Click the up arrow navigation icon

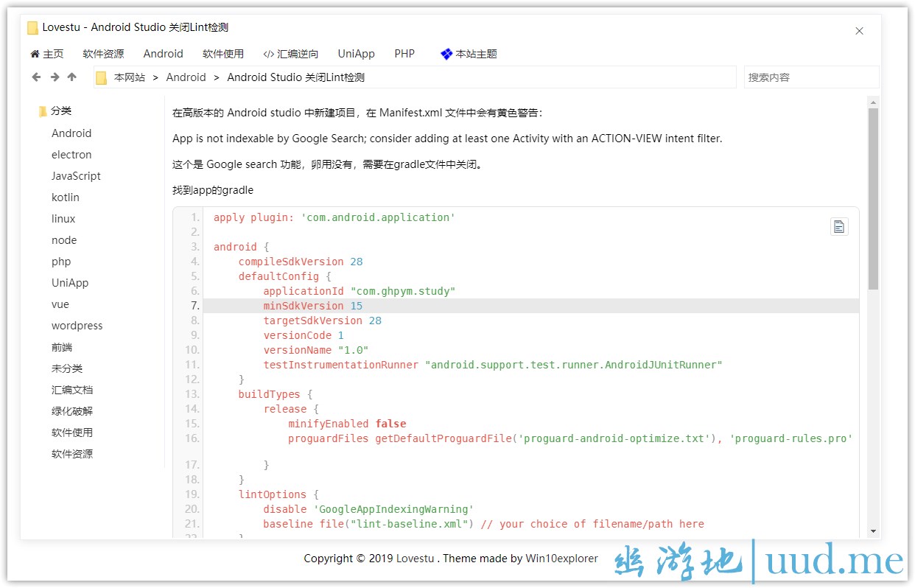71,77
